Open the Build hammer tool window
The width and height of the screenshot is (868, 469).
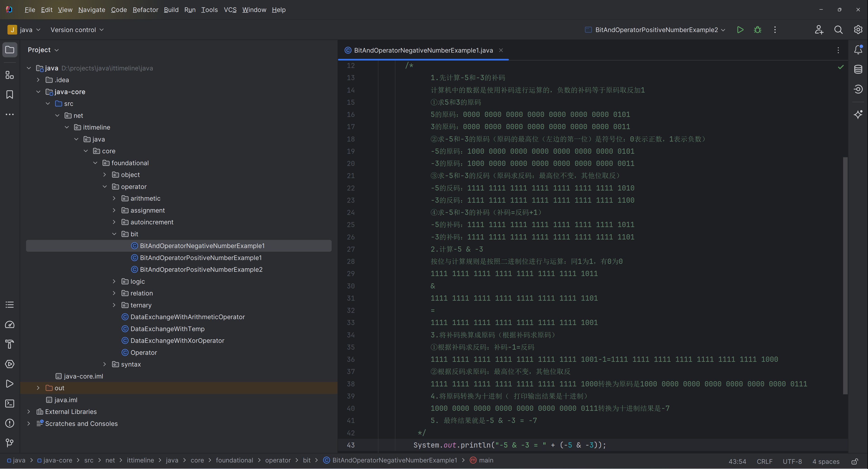(10, 344)
